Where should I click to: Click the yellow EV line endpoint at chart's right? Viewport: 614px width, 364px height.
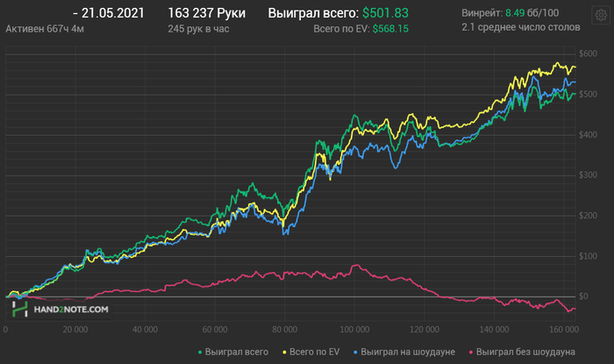click(x=575, y=67)
